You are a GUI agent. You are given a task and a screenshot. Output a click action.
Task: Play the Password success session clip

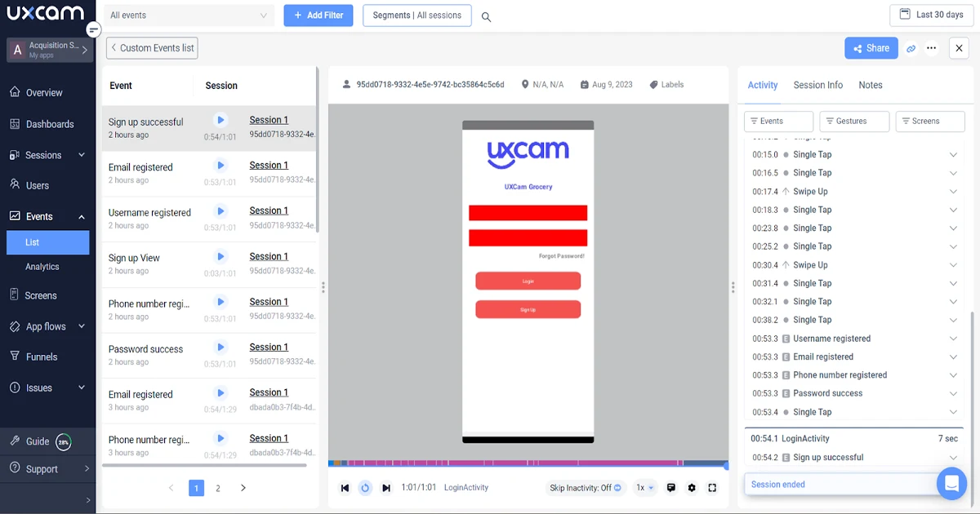(220, 348)
